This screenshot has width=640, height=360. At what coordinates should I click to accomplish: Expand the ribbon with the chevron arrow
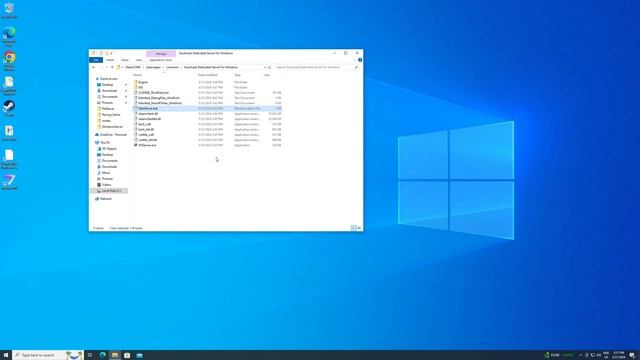click(355, 60)
